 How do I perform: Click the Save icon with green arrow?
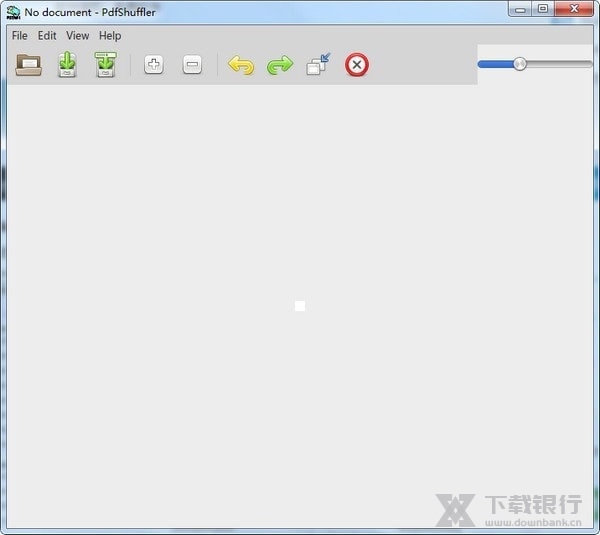pyautogui.click(x=67, y=64)
